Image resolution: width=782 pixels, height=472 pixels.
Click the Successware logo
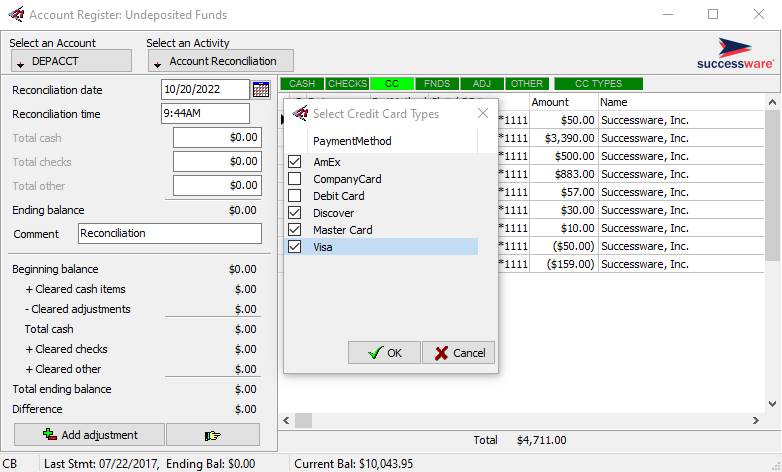[735, 54]
